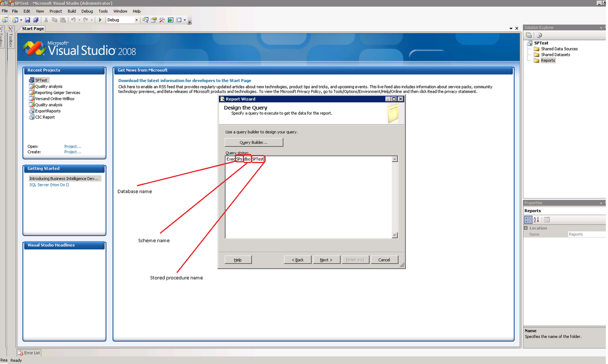Click the Query Builder button
Image resolution: width=608 pixels, height=364 pixels.
coord(254,142)
